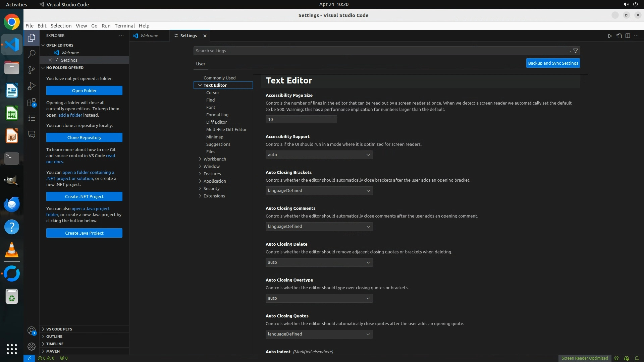Open the Manage gear icon
Viewport: 644px width, 362px height.
tap(32, 346)
